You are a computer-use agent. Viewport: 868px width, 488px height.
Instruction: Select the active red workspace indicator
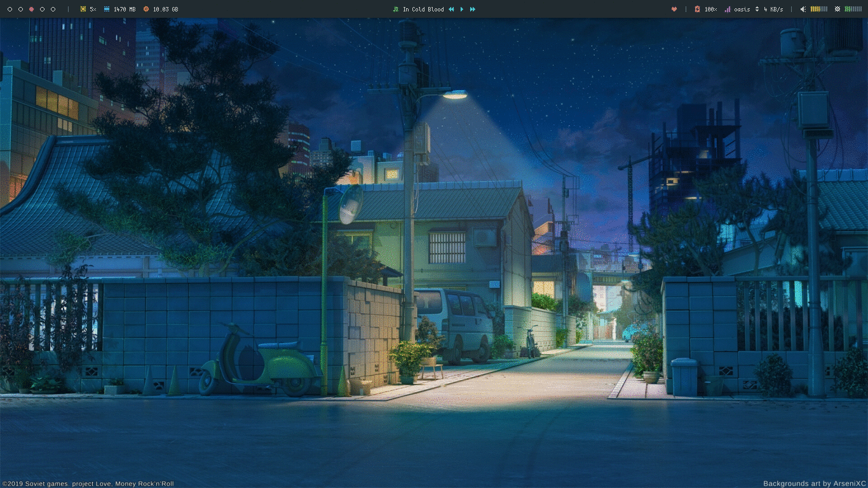tap(32, 10)
